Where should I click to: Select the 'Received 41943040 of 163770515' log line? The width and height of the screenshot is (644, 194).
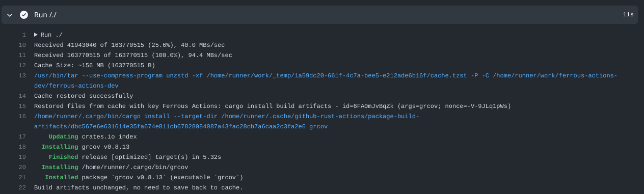coord(129,45)
